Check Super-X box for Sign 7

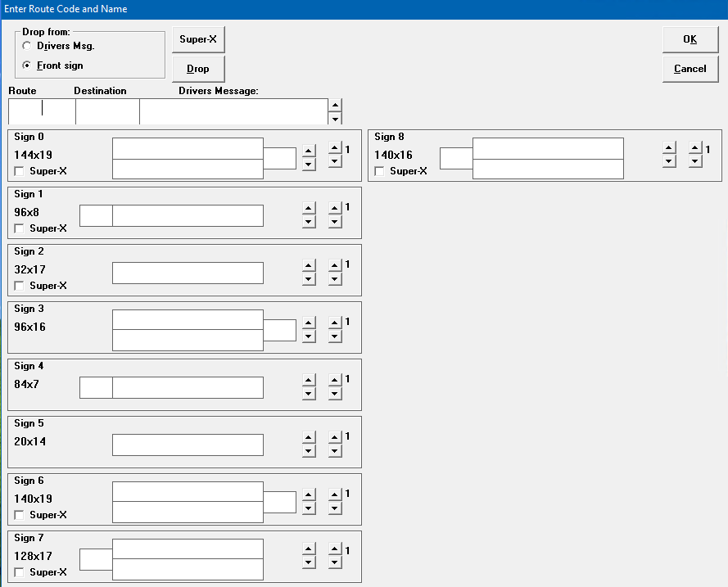point(20,572)
